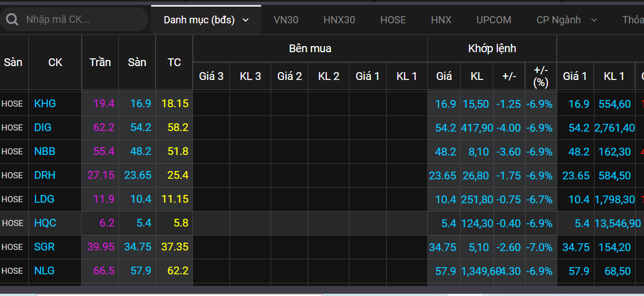Click the NBB ticker link
Viewport: 644px width, 296px height.
(44, 152)
